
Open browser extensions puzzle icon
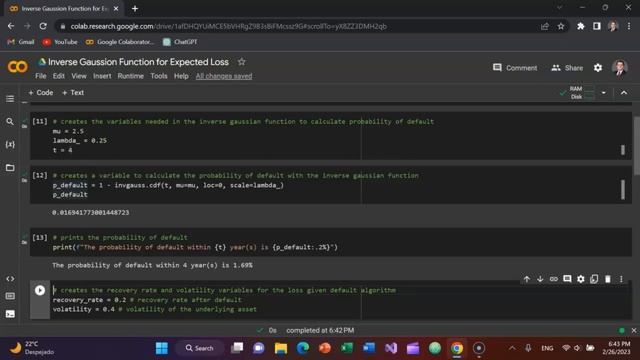[580, 26]
